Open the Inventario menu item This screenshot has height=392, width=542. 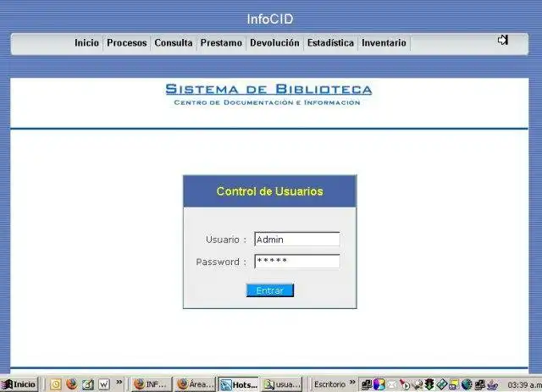coord(384,43)
